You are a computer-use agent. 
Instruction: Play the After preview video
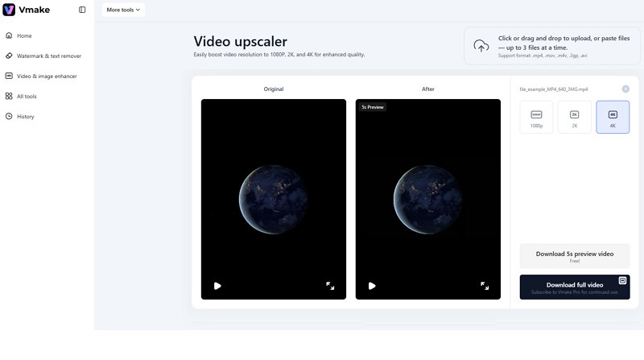point(372,285)
